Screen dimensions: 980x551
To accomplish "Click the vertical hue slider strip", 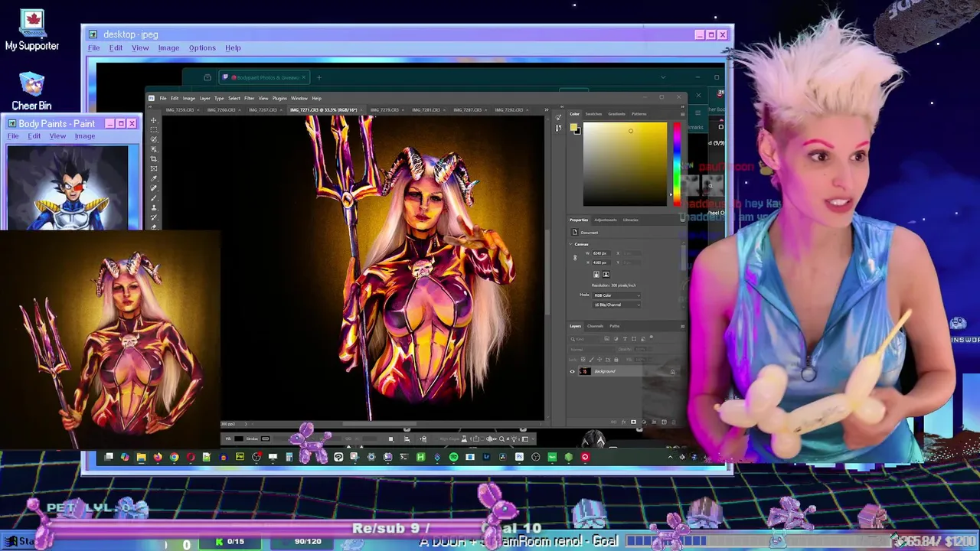I will 676,163.
